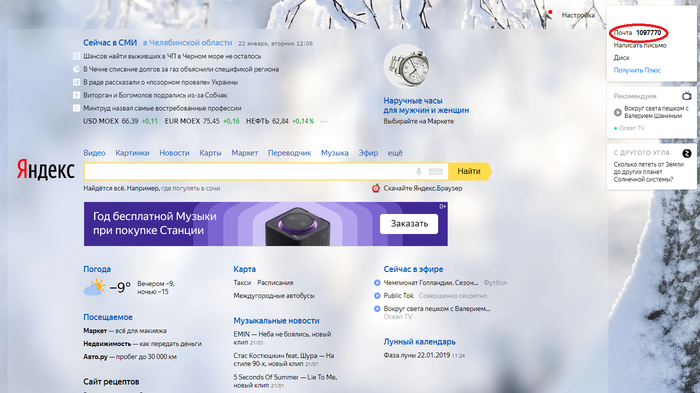Open the collections bookmark icon near Настройка

point(527,15)
